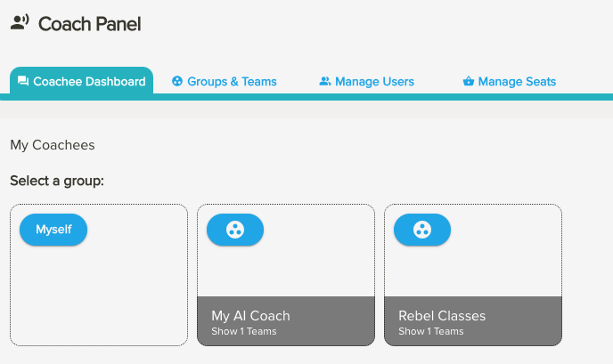Click the Rebel Classes group name

(x=442, y=316)
